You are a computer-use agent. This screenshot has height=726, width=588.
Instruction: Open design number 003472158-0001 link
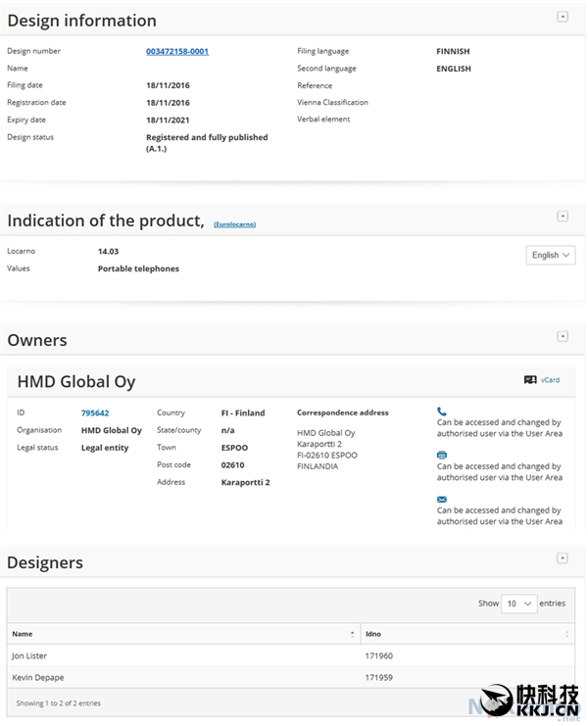tap(176, 51)
